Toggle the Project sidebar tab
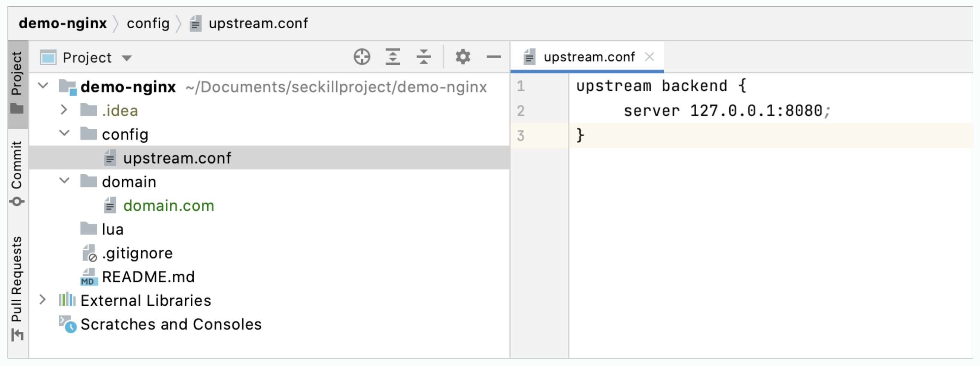 tap(17, 82)
